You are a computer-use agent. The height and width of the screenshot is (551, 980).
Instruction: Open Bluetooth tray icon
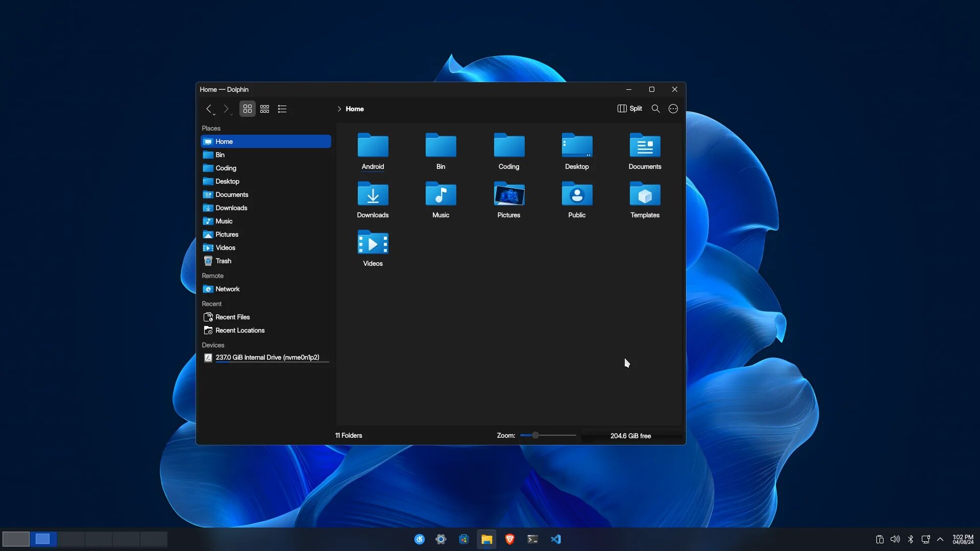(911, 539)
